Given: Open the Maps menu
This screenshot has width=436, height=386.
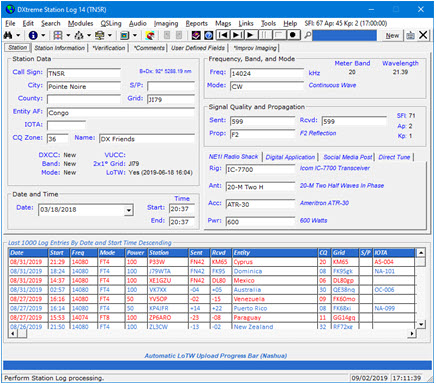Looking at the screenshot, I should [x=223, y=23].
